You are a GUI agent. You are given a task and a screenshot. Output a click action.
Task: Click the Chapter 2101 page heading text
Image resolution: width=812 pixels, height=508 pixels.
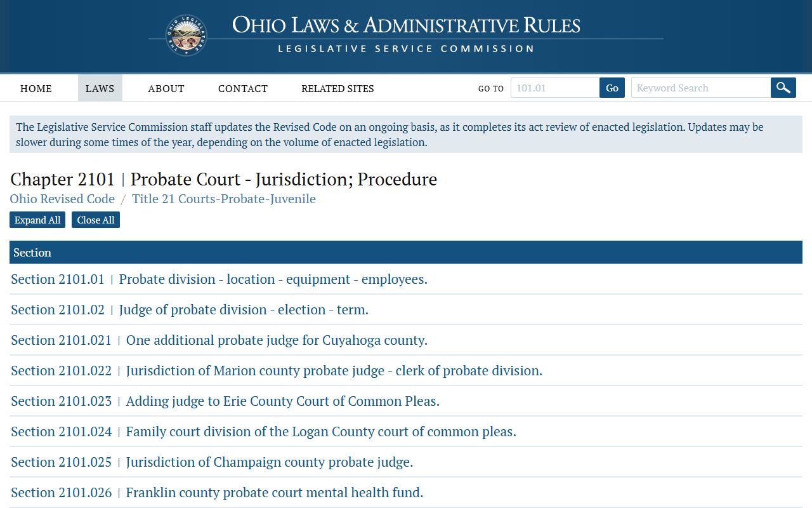click(224, 179)
